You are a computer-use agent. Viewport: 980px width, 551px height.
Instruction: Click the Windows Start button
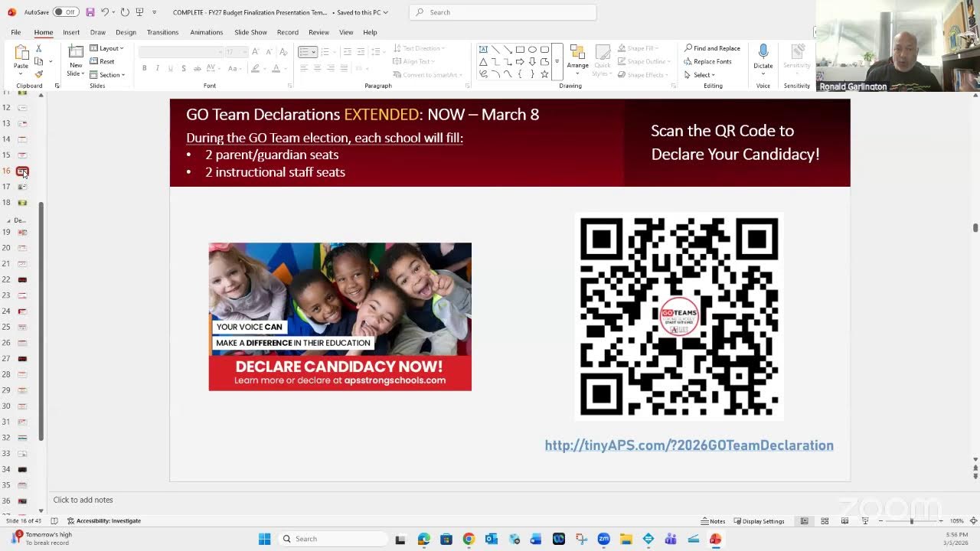(264, 539)
